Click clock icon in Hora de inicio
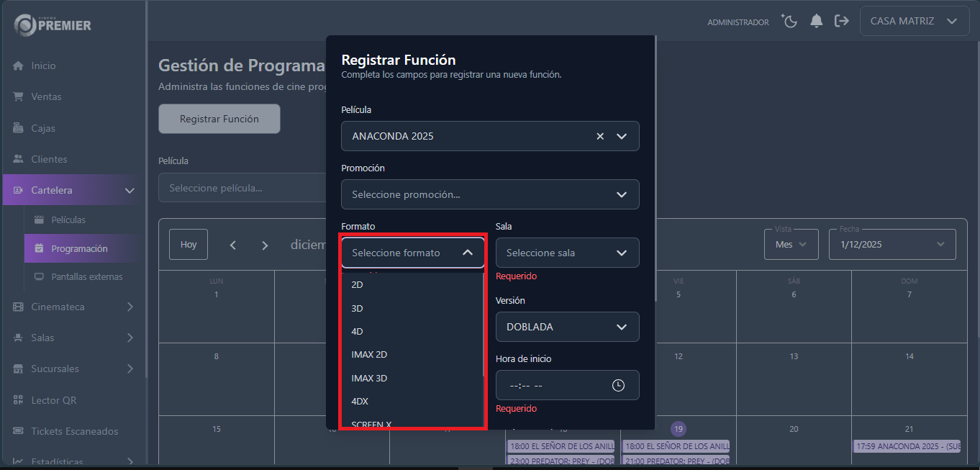Image resolution: width=980 pixels, height=470 pixels. 618,385
